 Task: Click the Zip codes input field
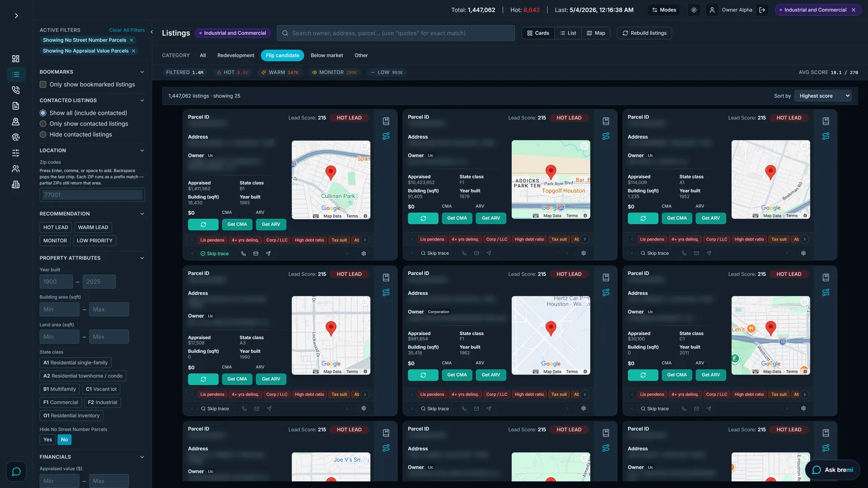pos(92,195)
